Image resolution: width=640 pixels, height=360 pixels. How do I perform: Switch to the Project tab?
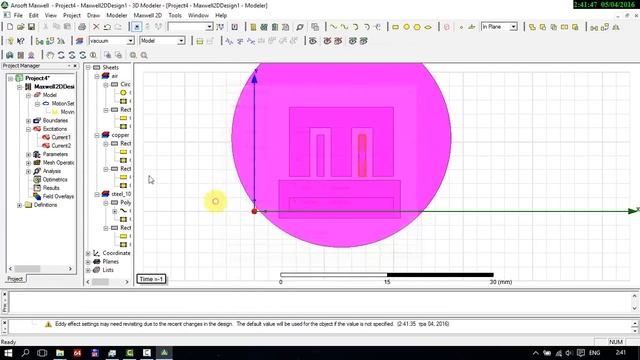[x=15, y=279]
